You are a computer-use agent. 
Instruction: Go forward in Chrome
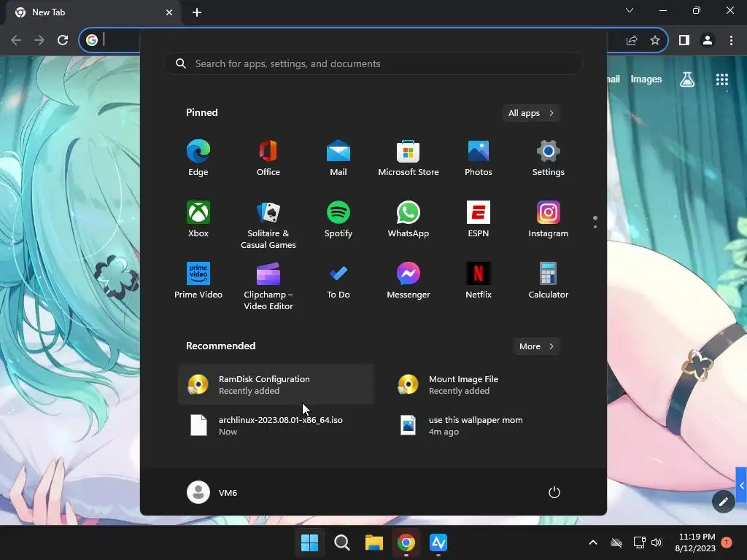click(x=39, y=41)
